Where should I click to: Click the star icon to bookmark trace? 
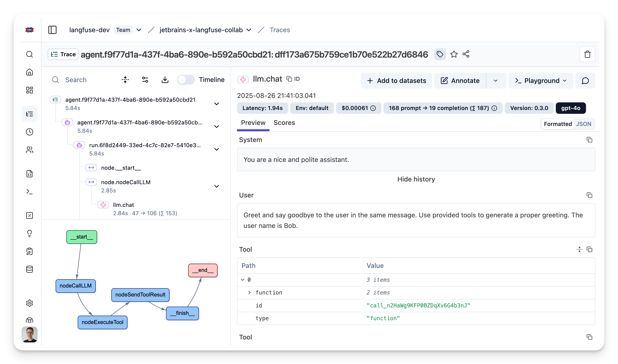(x=454, y=54)
